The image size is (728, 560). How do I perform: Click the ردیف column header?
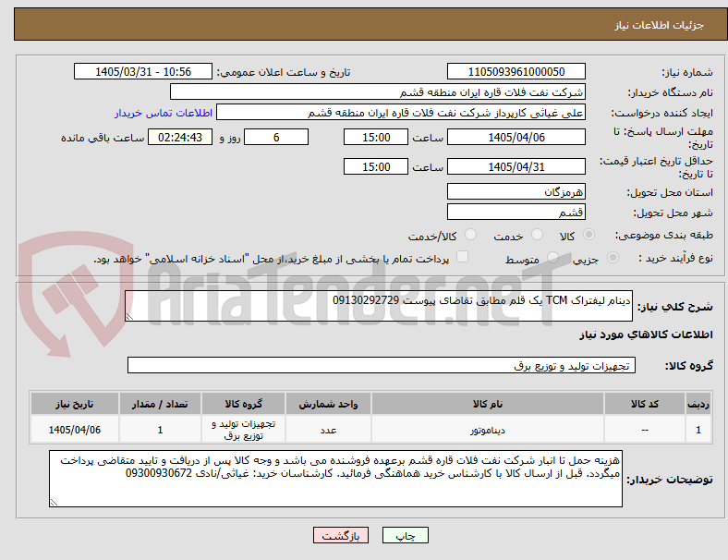click(x=698, y=404)
